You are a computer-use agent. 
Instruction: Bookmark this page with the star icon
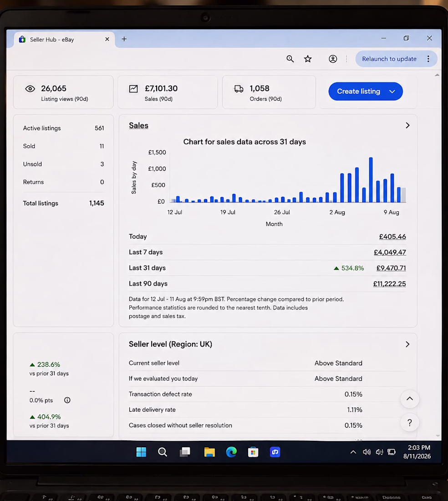coord(307,59)
